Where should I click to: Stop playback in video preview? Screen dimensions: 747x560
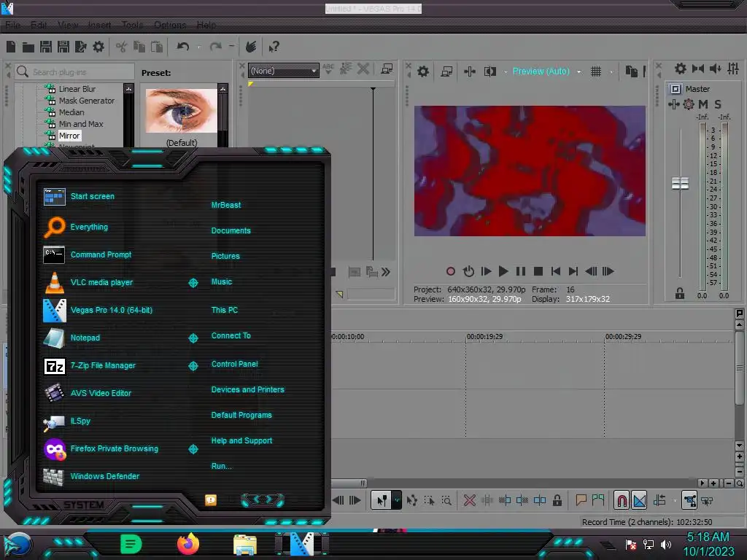[x=538, y=271]
